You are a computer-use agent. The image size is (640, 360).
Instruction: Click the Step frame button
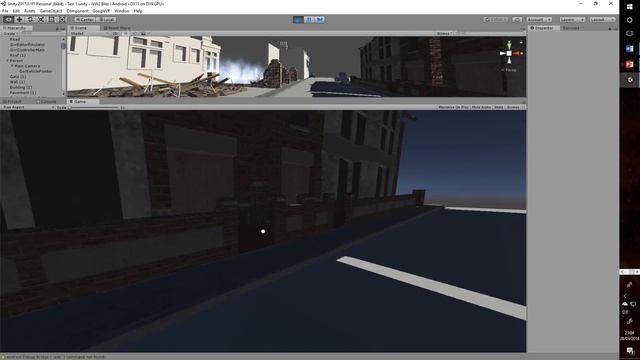click(320, 20)
